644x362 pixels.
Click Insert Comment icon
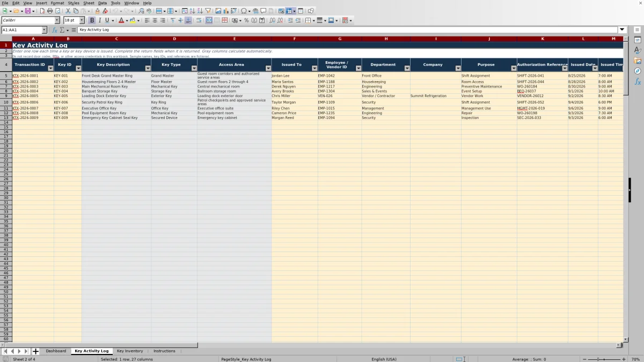[x=264, y=11]
